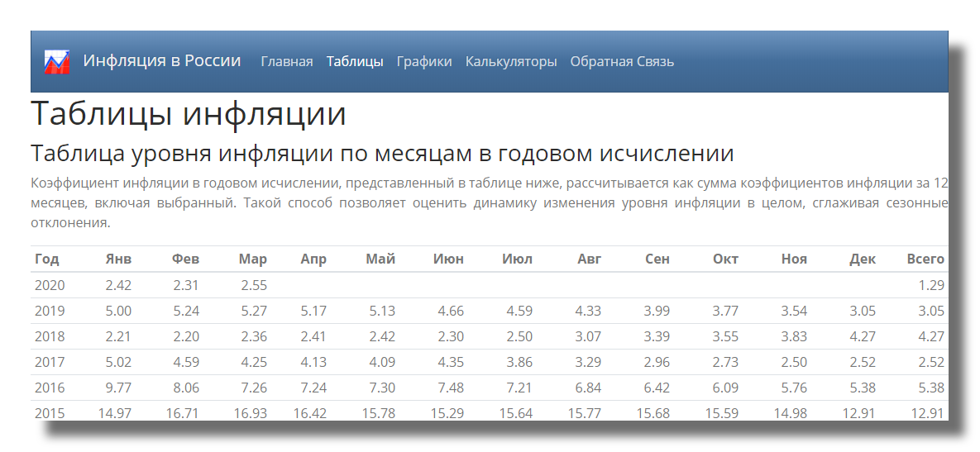This screenshot has height=452, width=980.
Task: Click the 2.31 February 2020 value
Action: pos(186,285)
